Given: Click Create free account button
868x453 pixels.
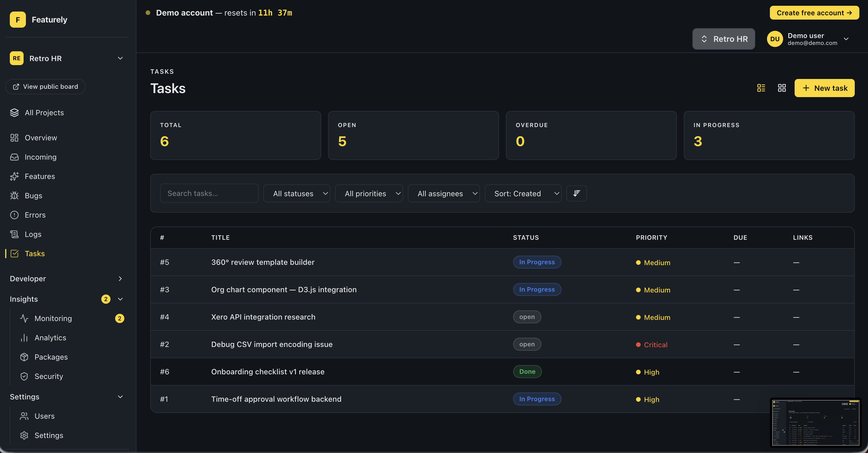Looking at the screenshot, I should pos(814,13).
